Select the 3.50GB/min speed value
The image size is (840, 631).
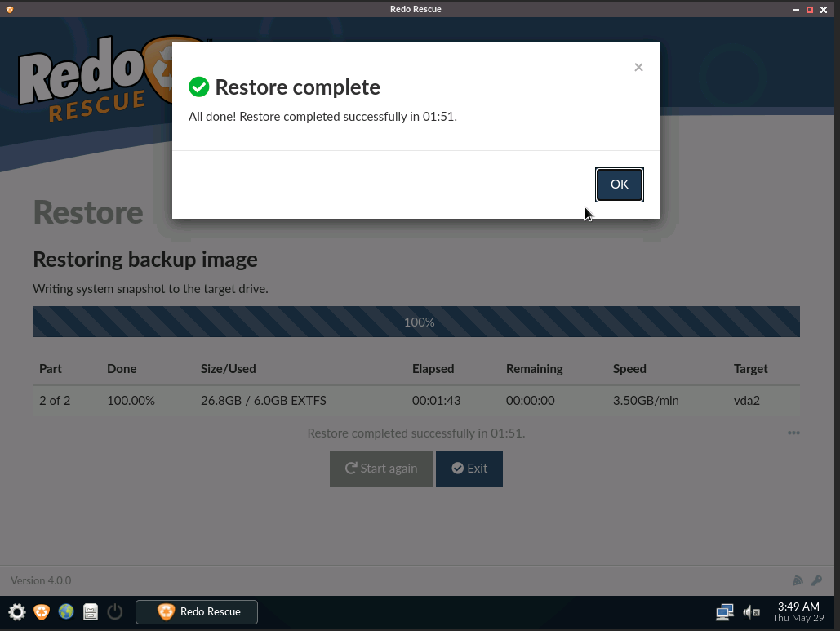pyautogui.click(x=646, y=401)
